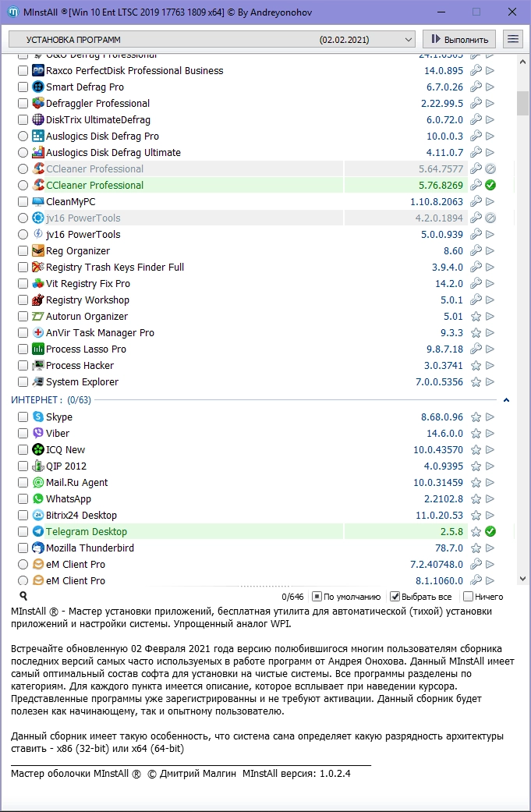This screenshot has width=531, height=812.
Task: Toggle the Выбрать все checkbox
Action: pyautogui.click(x=395, y=597)
